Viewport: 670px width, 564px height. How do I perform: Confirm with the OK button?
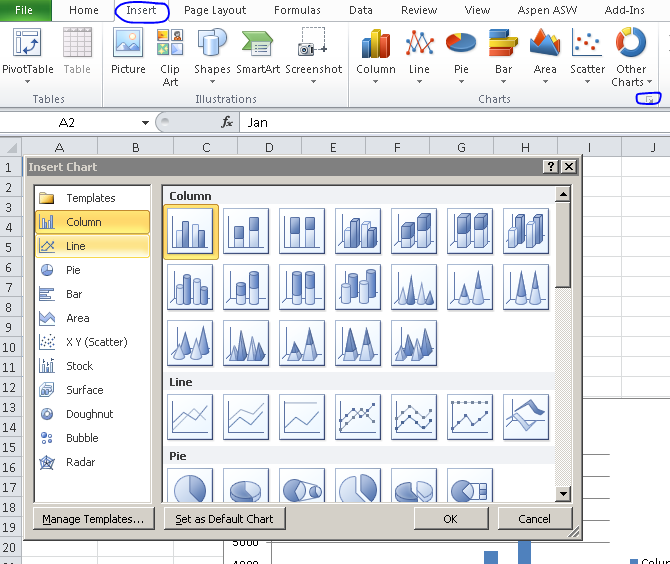450,519
